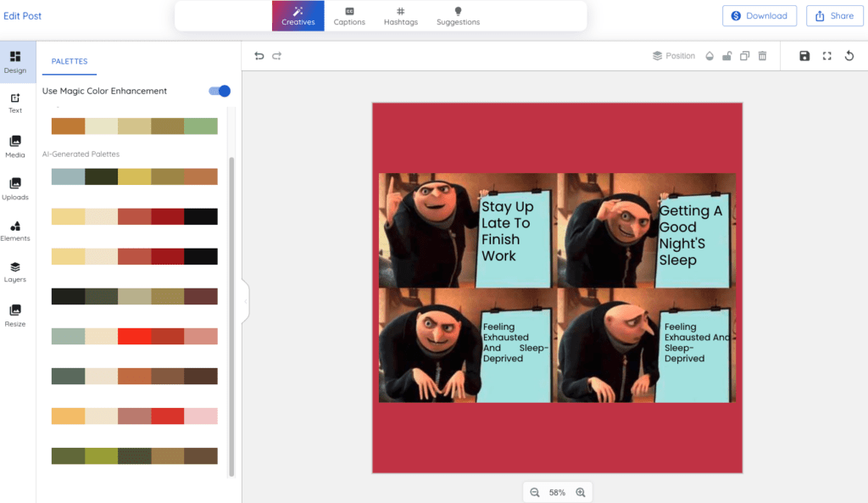
Task: Save the design with floppy icon
Action: (x=804, y=56)
